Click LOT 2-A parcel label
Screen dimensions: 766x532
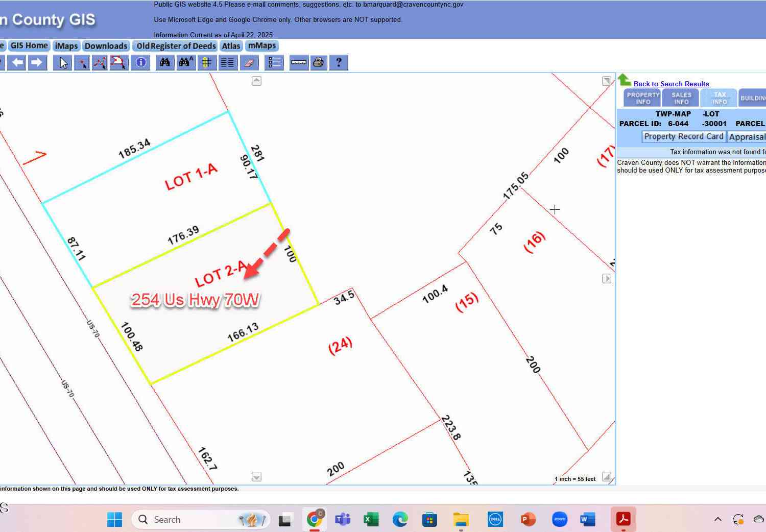[x=221, y=274]
